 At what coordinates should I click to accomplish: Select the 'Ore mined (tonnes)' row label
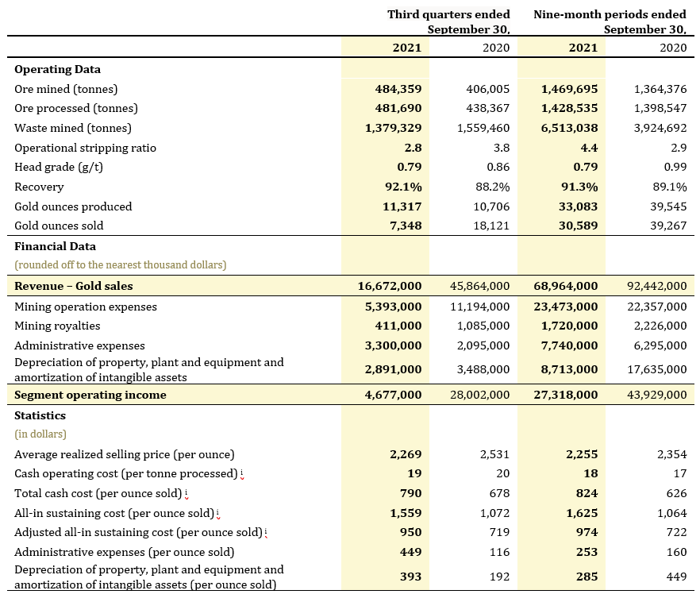(x=66, y=89)
